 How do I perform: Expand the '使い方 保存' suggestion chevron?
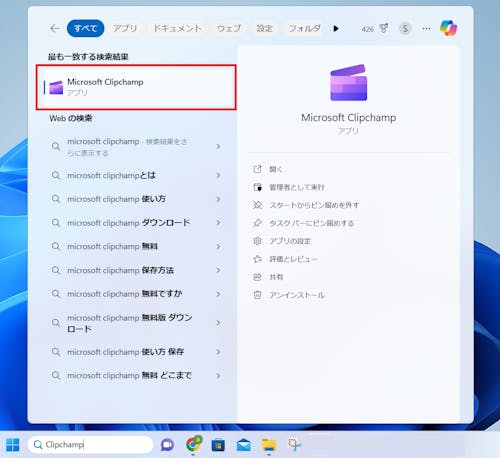(218, 352)
